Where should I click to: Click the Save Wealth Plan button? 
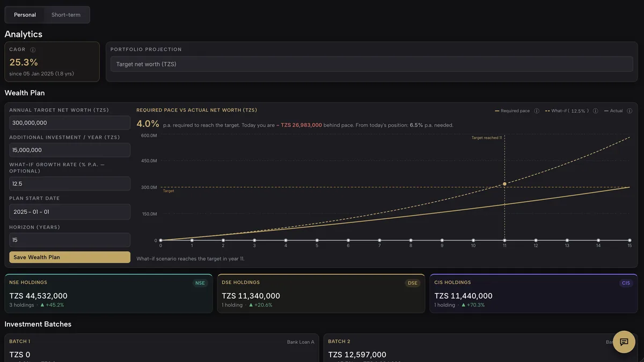(x=70, y=257)
